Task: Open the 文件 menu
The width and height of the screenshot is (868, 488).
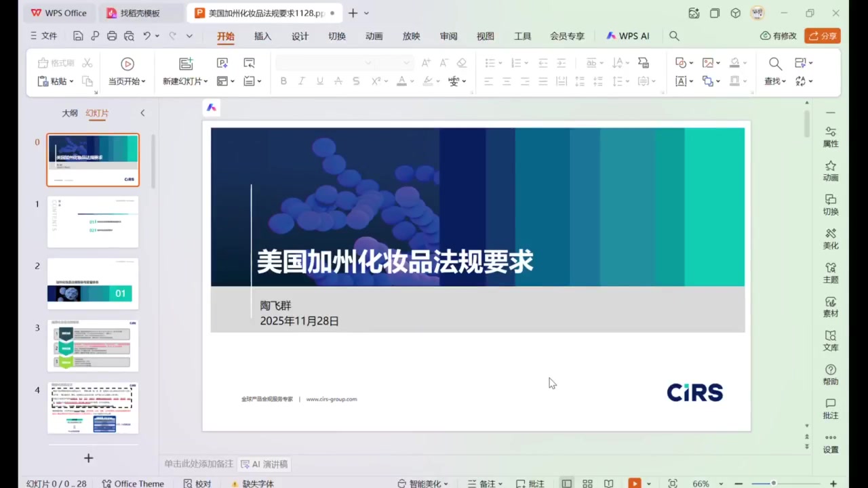Action: tap(44, 36)
